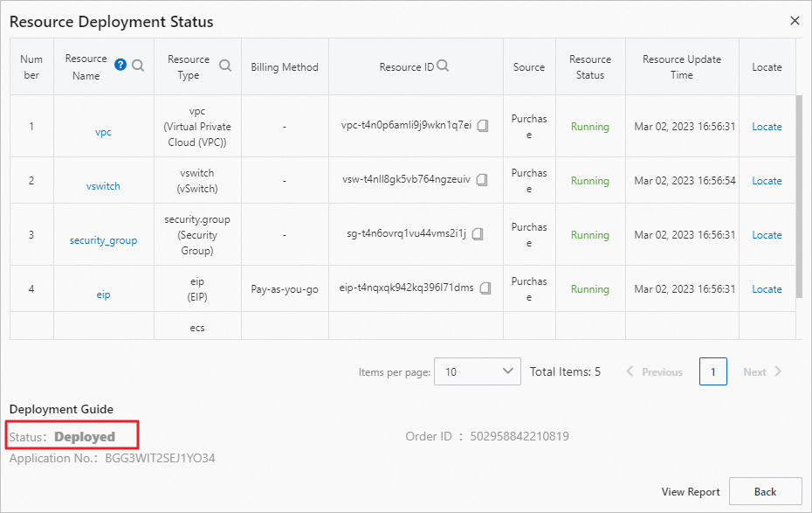
Task: Click the Previous page button
Action: pyautogui.click(x=654, y=371)
